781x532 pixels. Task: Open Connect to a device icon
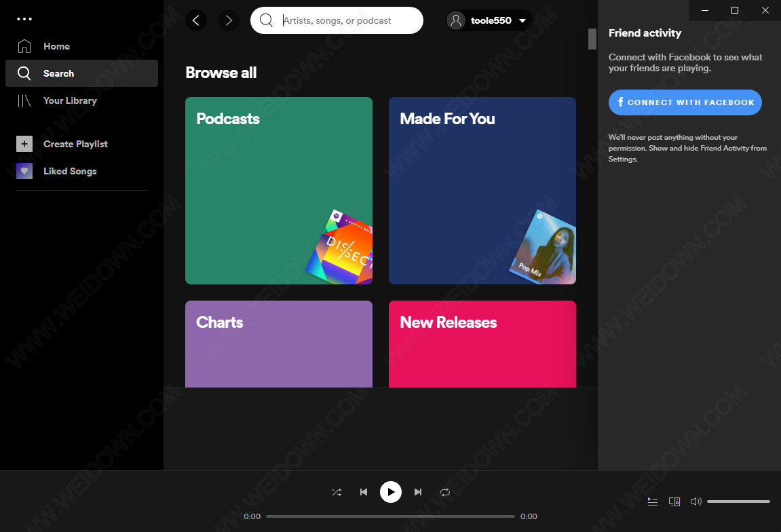point(674,501)
